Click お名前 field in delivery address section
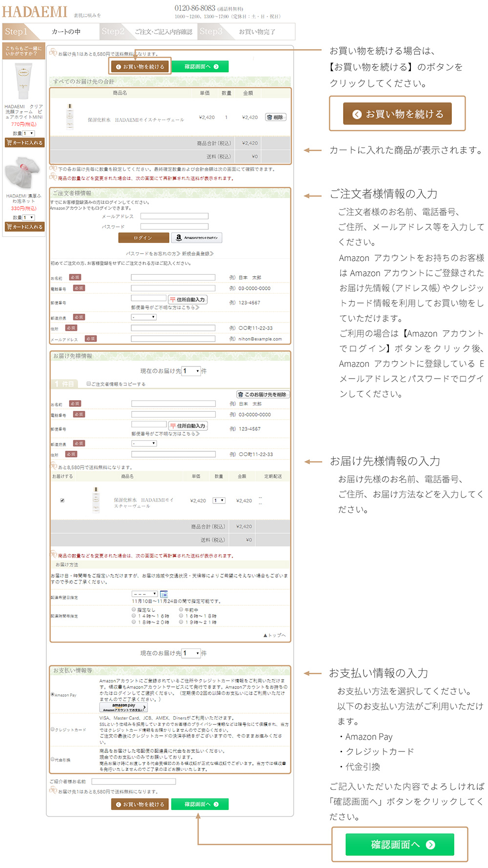488x868 pixels. pos(173,404)
